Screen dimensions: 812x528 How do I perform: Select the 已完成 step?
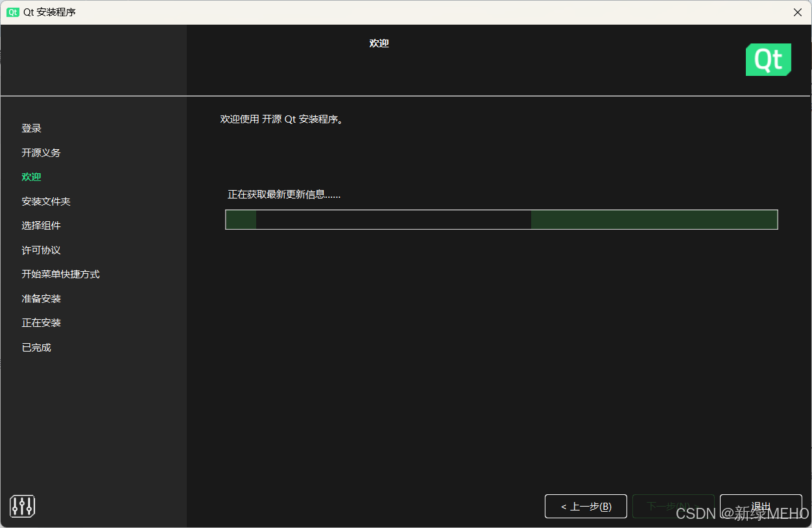pos(36,348)
